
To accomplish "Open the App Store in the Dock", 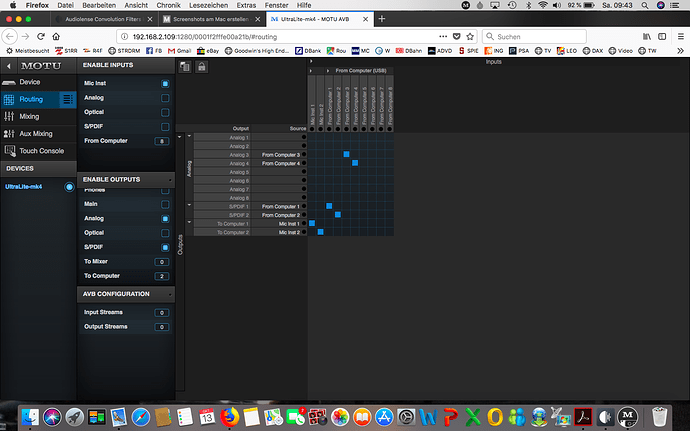I will click(x=384, y=416).
